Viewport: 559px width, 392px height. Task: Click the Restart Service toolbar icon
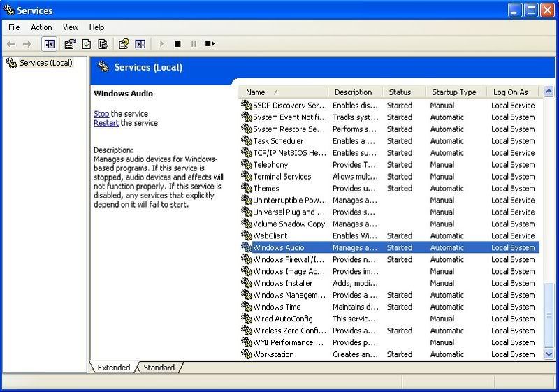point(210,44)
